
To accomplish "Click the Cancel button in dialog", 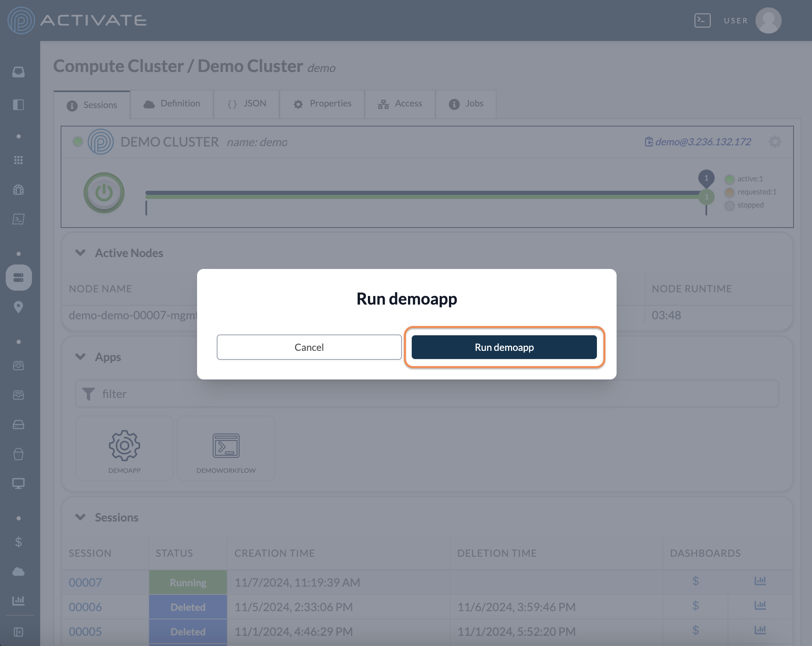I will [x=309, y=347].
